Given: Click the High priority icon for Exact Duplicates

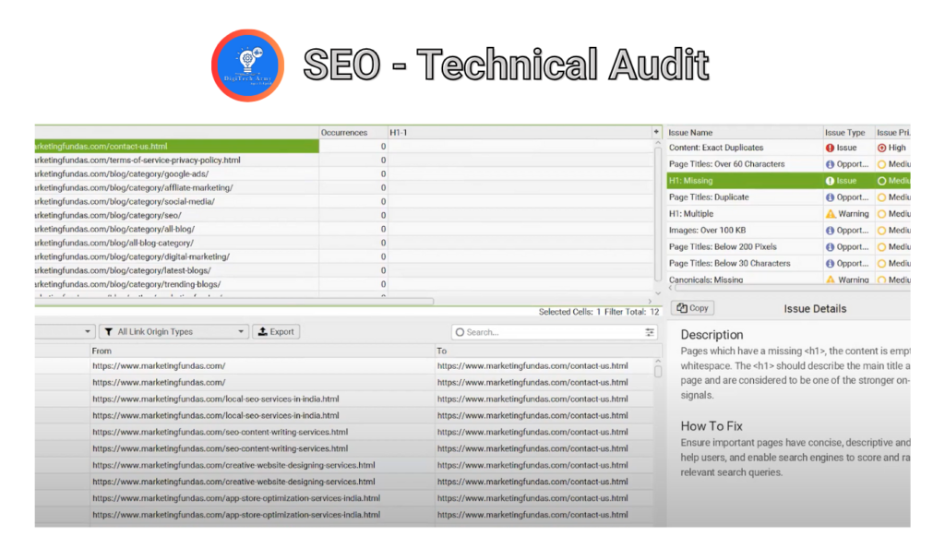Looking at the screenshot, I should tap(881, 148).
